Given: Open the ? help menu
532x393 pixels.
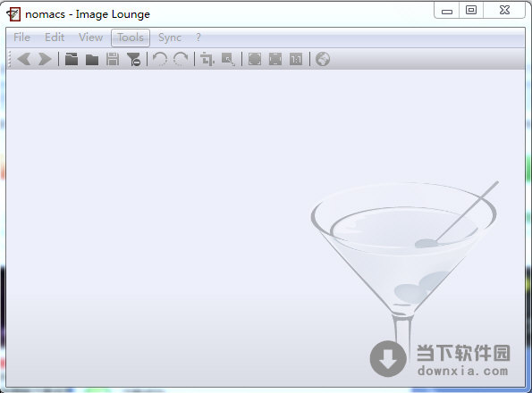Looking at the screenshot, I should (x=198, y=38).
